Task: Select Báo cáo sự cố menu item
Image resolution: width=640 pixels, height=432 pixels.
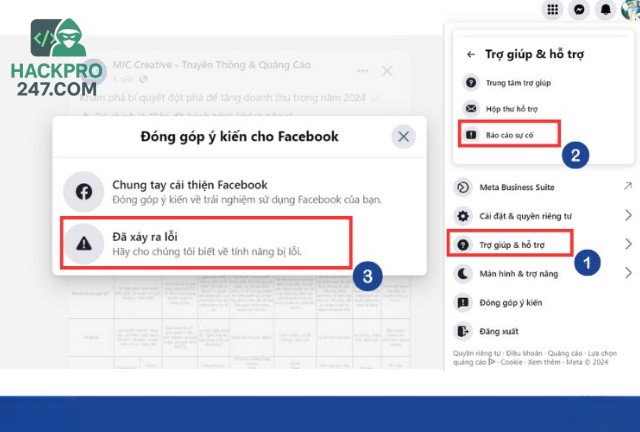Action: 509,135
